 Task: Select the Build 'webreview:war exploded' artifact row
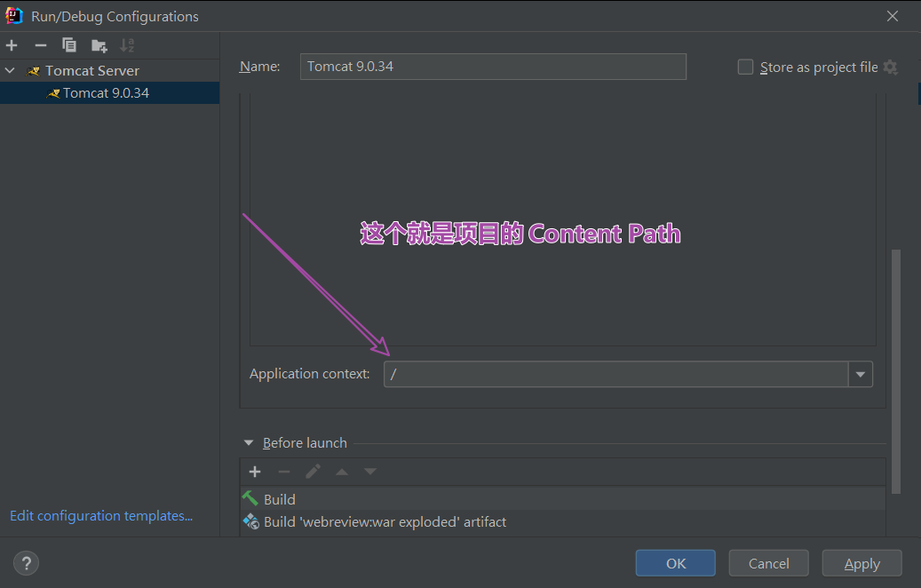[x=563, y=521]
